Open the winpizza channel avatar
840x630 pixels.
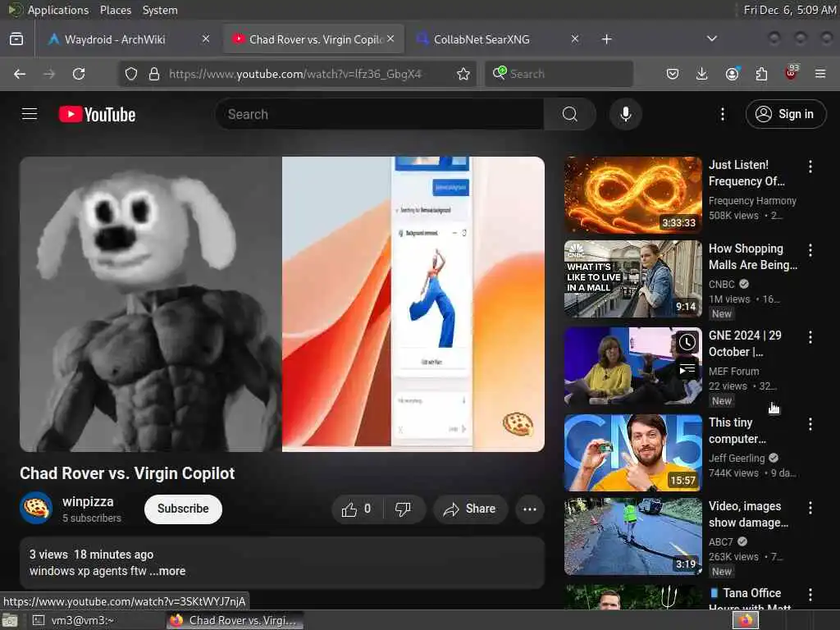tap(36, 508)
